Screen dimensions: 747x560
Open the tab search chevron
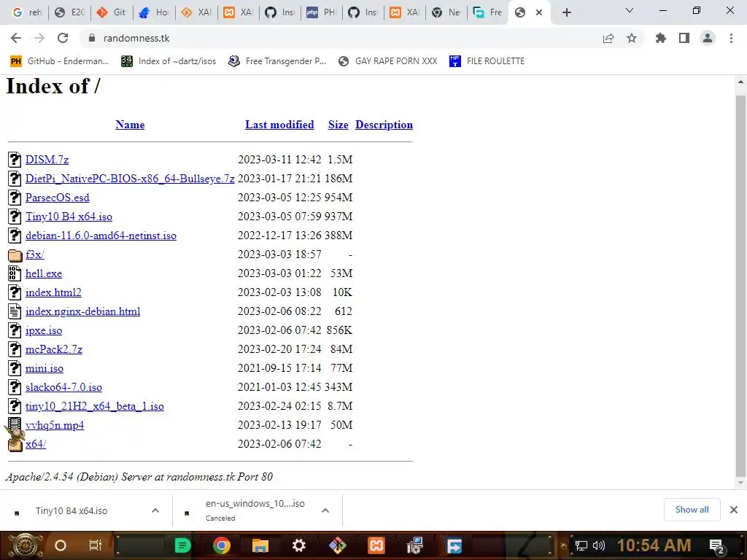[630, 11]
